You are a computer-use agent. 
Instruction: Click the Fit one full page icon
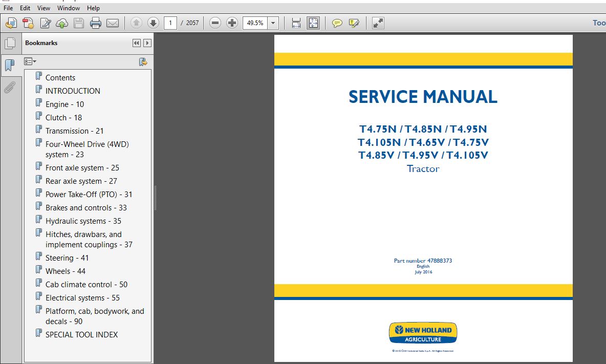coord(313,23)
